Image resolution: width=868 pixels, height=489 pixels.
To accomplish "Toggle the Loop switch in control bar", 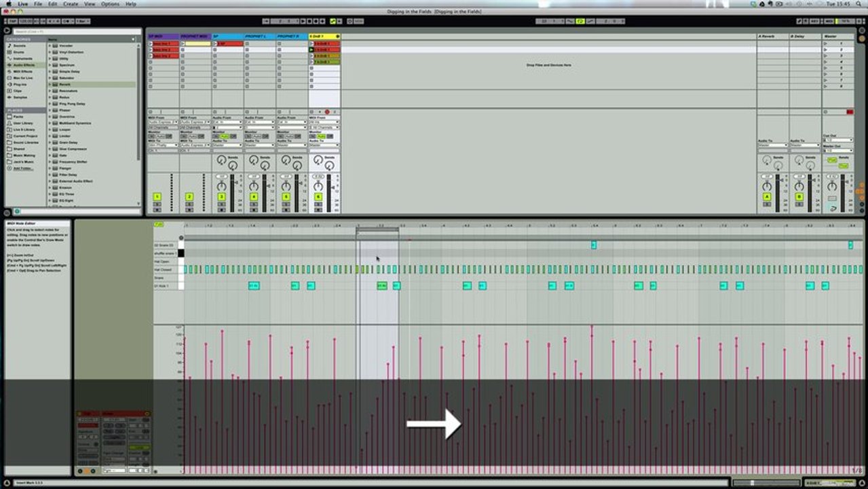I will coord(580,22).
